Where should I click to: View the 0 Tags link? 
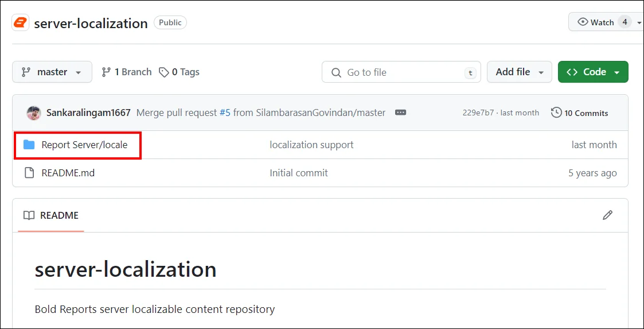click(179, 72)
